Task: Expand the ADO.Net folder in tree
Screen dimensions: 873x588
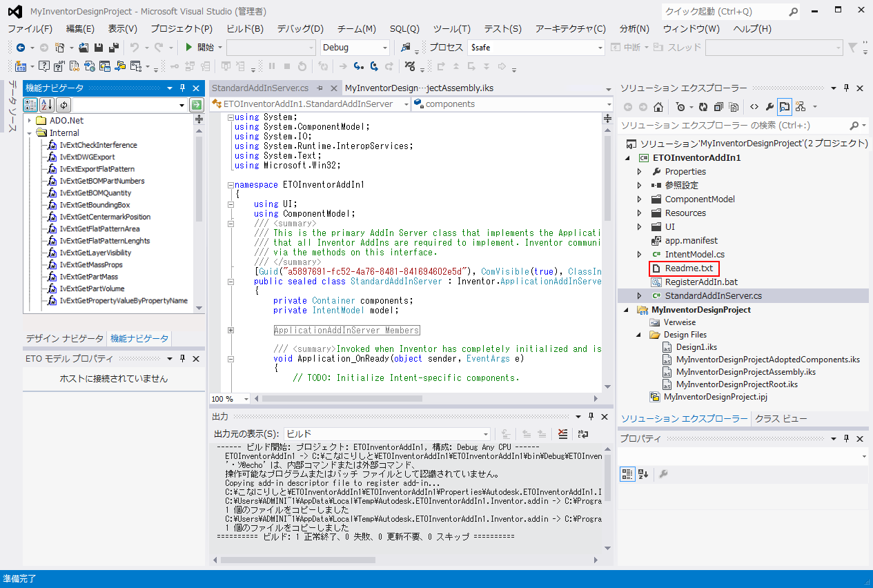Action: [x=30, y=121]
